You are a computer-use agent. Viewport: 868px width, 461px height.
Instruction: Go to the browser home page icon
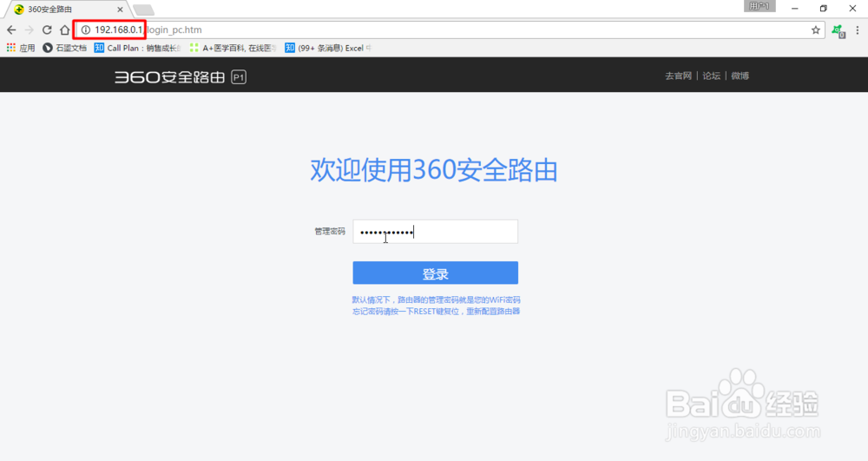coord(65,30)
